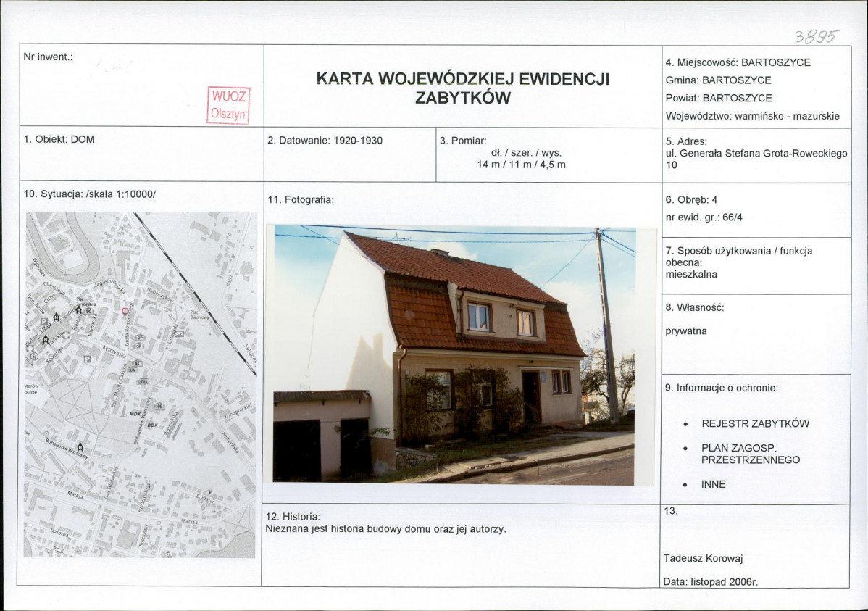Click '4. Miejscowość: BARTOSZYCE' line
868x611 pixels.
738,62
